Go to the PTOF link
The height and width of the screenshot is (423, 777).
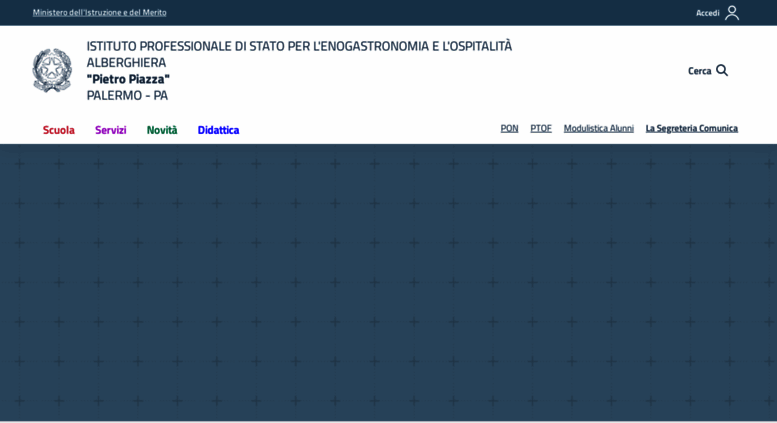tap(541, 128)
